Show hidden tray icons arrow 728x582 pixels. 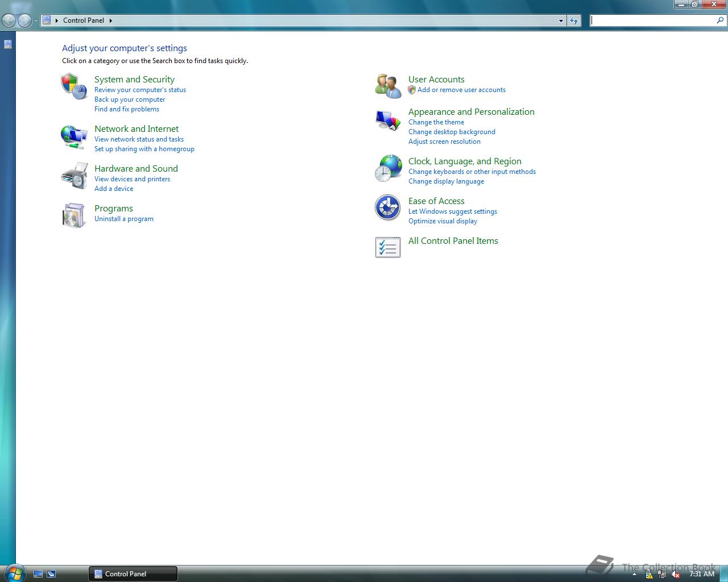[634, 574]
